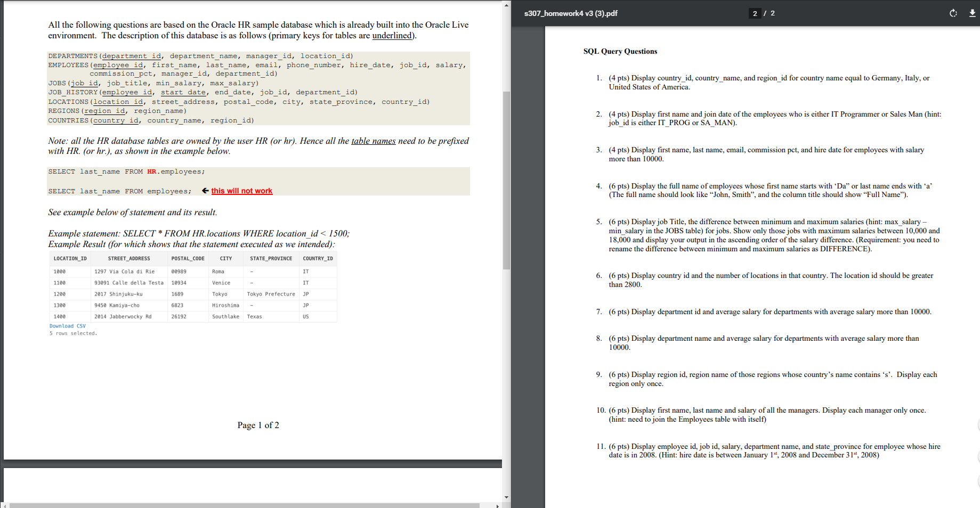Click the 'Page 1 of 2' footer text
Screen dimensions: 980x508
click(258, 425)
